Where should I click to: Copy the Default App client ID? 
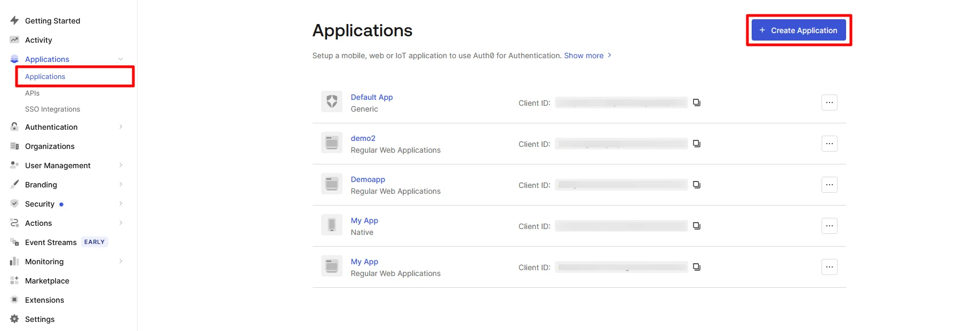click(697, 103)
